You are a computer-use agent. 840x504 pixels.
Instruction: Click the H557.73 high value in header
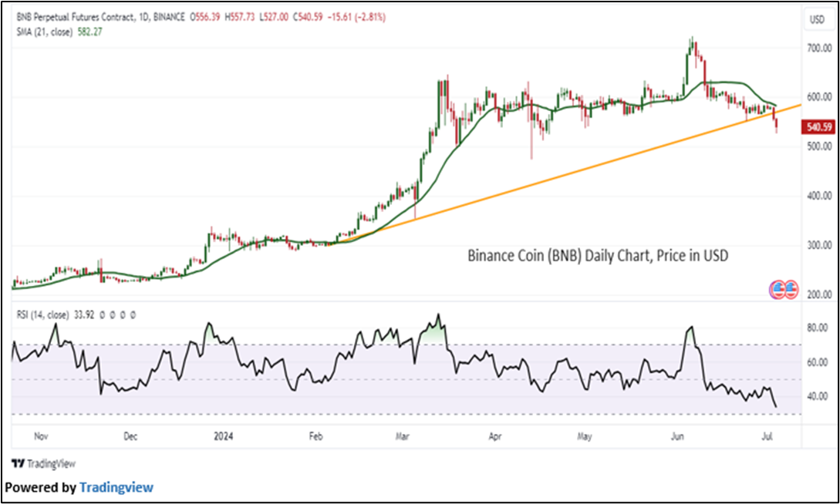240,18
